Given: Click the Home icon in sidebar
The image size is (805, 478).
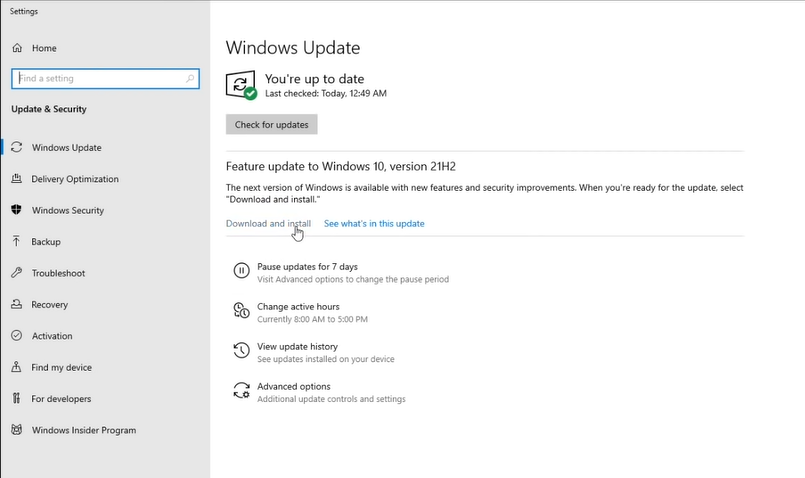Looking at the screenshot, I should click(x=17, y=48).
